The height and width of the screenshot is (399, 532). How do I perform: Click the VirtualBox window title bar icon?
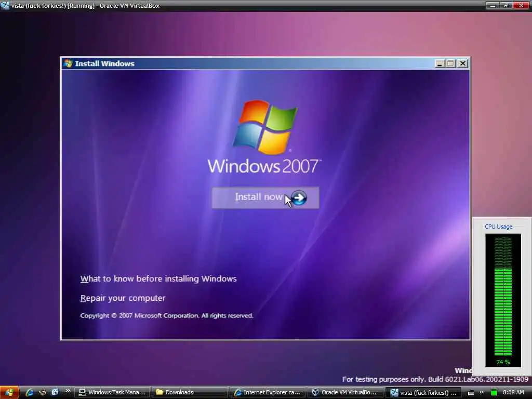click(x=5, y=5)
